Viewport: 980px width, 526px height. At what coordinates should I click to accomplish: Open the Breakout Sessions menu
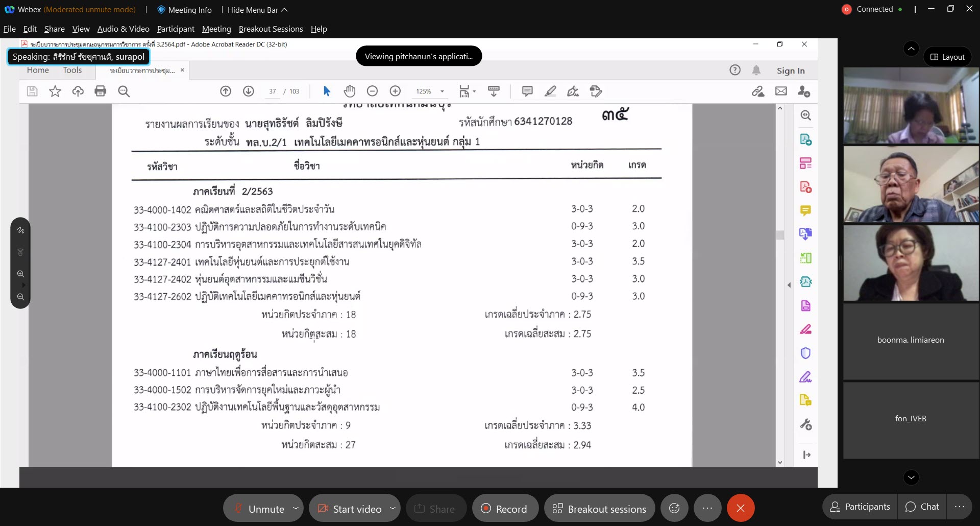[x=271, y=29]
